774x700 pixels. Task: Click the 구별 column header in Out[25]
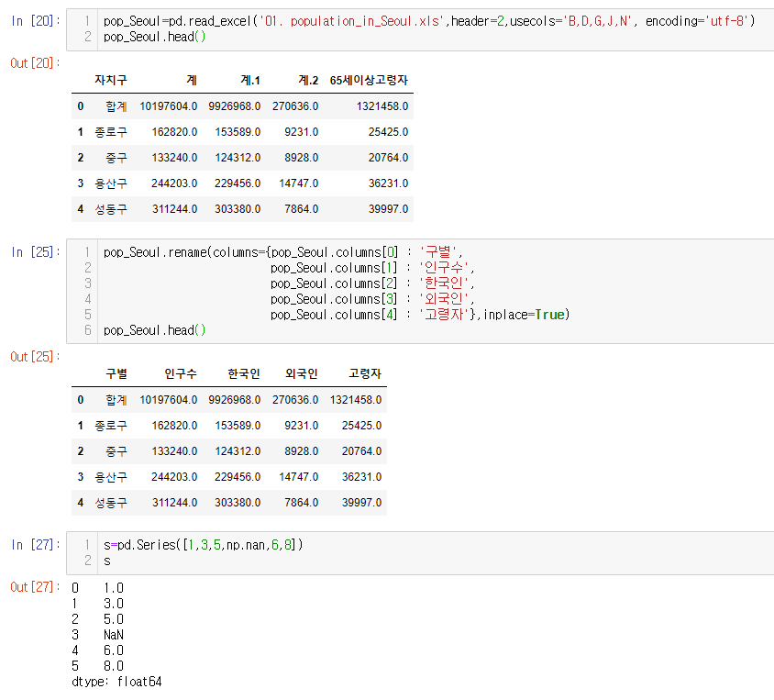click(x=116, y=374)
